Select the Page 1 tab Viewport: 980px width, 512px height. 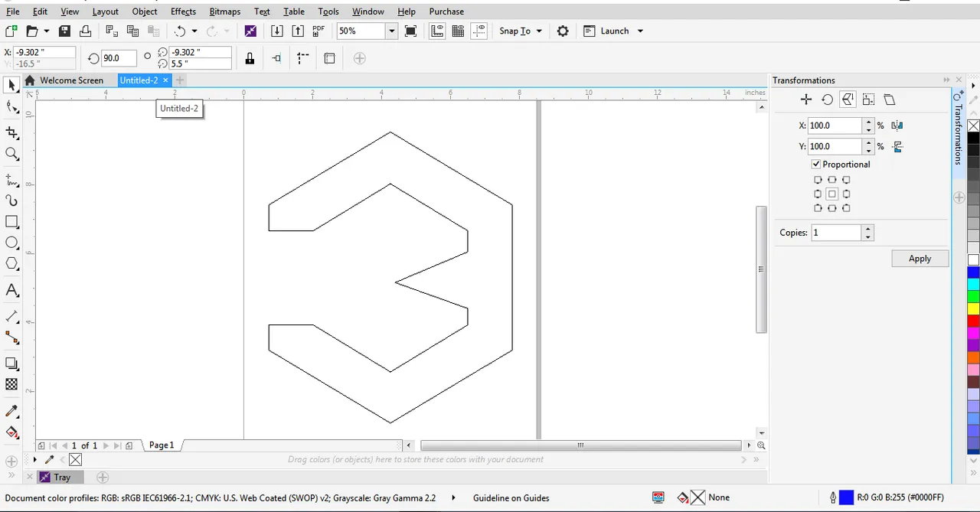pos(162,445)
